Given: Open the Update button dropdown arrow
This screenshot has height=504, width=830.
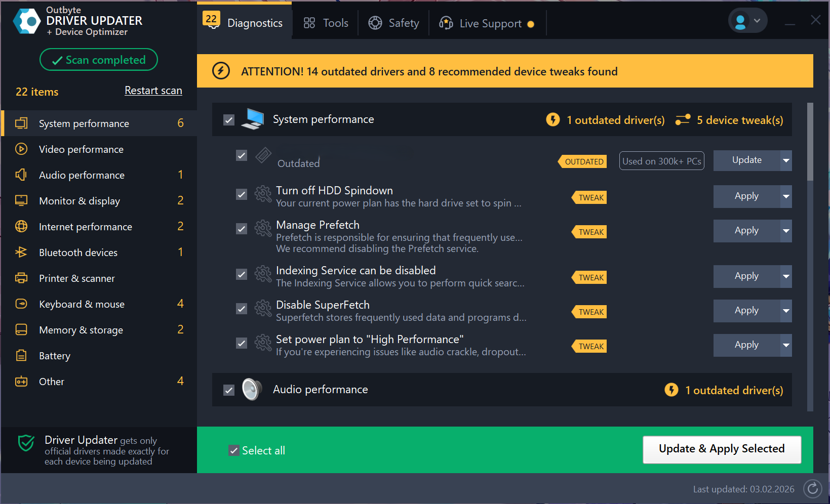Looking at the screenshot, I should tap(785, 160).
